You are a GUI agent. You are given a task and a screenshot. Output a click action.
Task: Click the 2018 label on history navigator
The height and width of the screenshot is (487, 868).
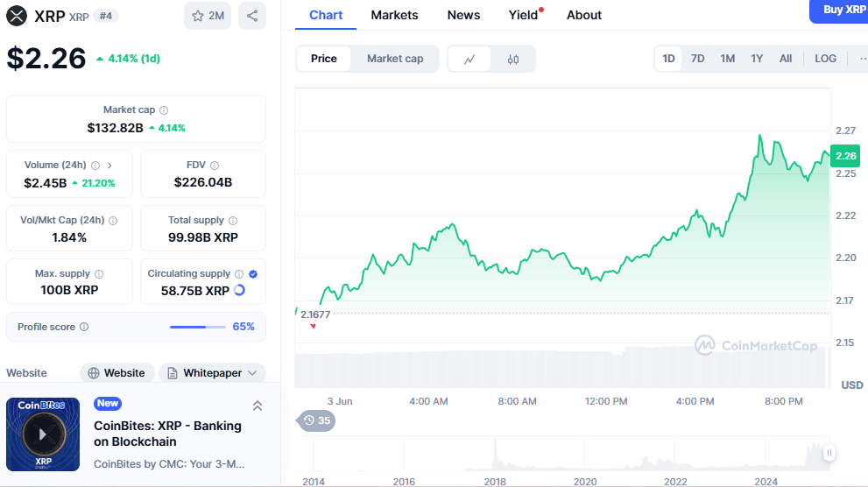pos(495,482)
